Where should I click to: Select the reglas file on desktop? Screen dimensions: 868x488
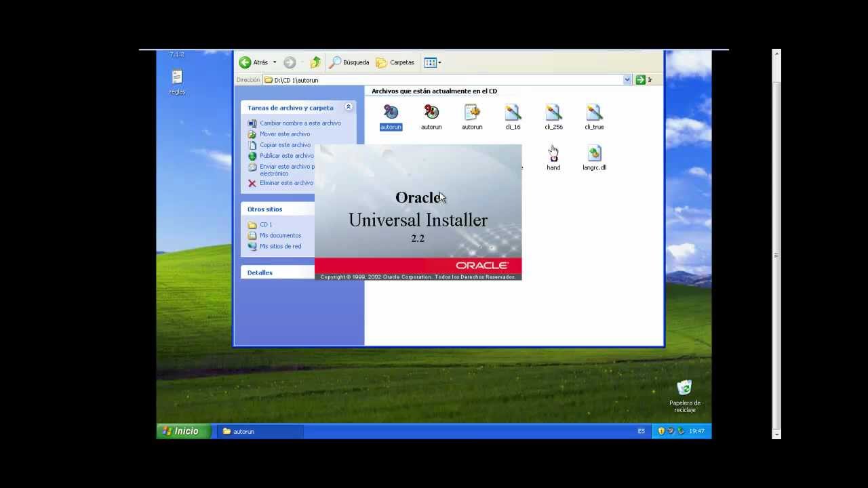[x=177, y=83]
